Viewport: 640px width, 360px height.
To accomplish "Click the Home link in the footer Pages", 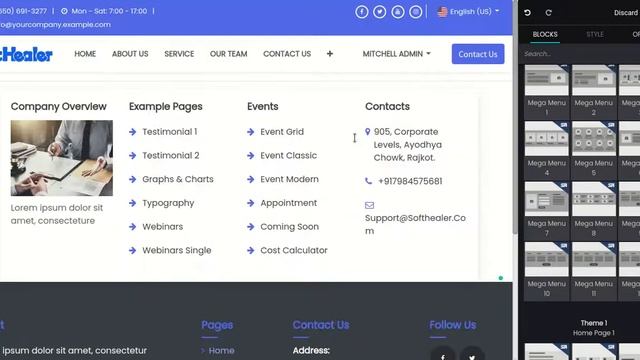I will [221, 351].
